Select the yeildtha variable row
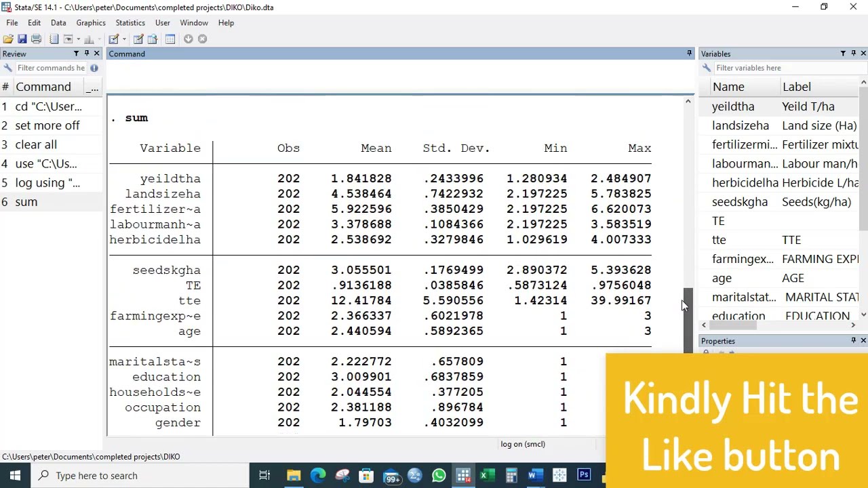This screenshot has height=488, width=868. [x=778, y=106]
